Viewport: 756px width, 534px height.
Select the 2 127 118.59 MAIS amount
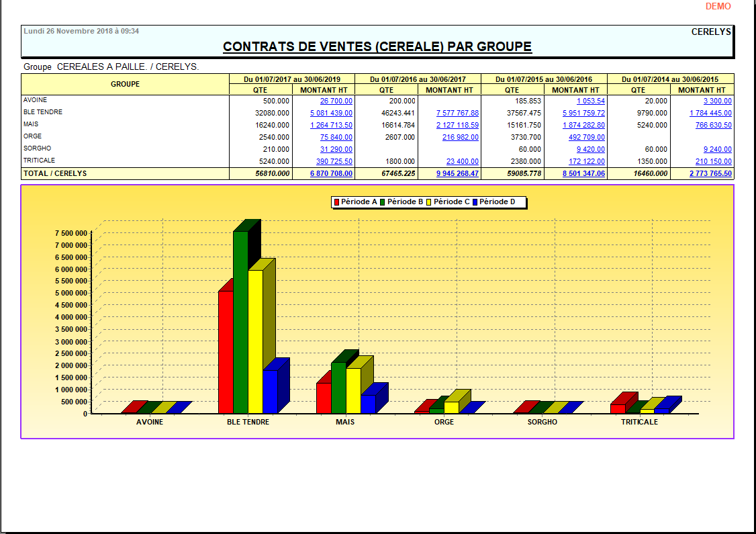pos(457,125)
